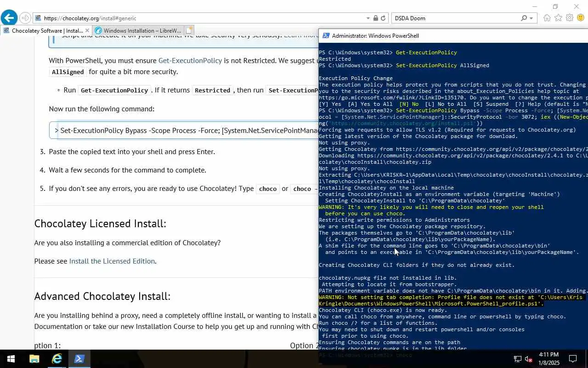The height and width of the screenshot is (368, 588).
Task: Click the magnifier search icon
Action: point(524,18)
